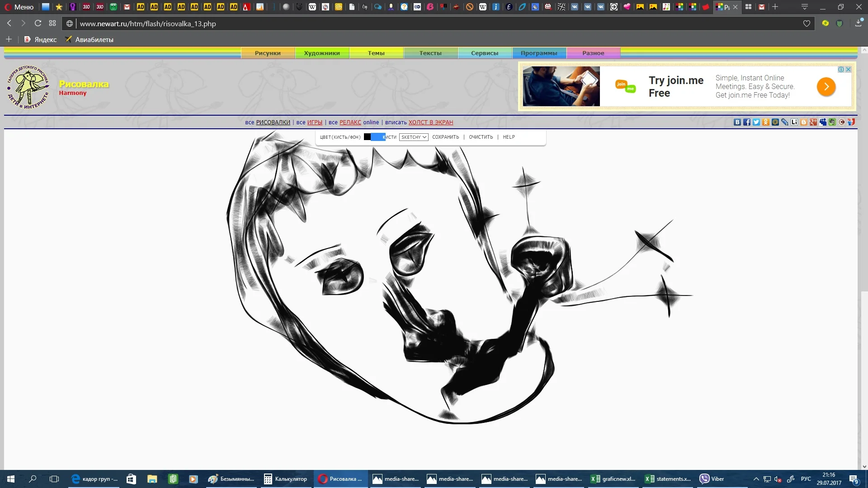The width and height of the screenshot is (868, 488).
Task: Open the Рисунки menu tab
Action: (268, 53)
